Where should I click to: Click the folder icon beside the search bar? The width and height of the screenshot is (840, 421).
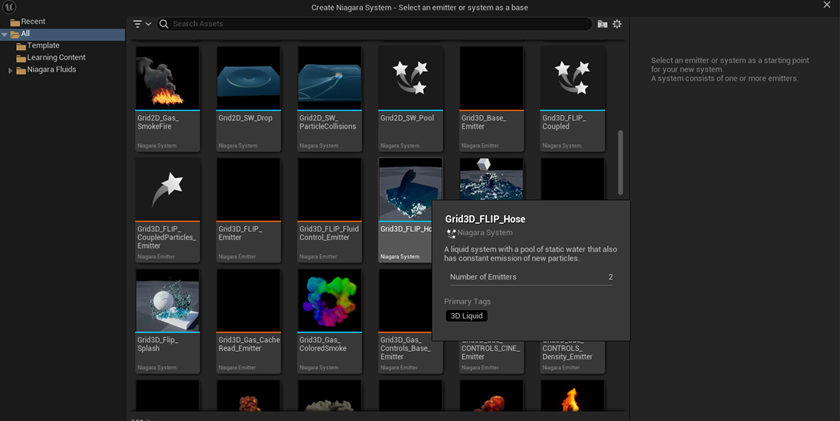point(602,24)
